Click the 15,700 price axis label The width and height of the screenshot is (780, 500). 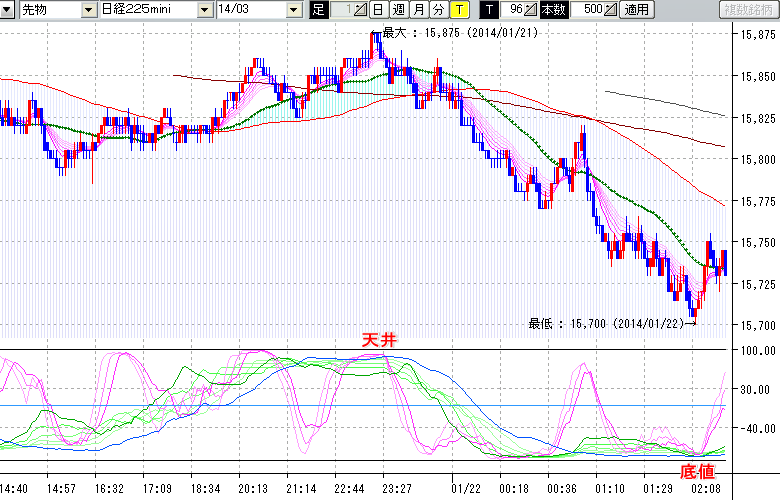click(x=758, y=325)
